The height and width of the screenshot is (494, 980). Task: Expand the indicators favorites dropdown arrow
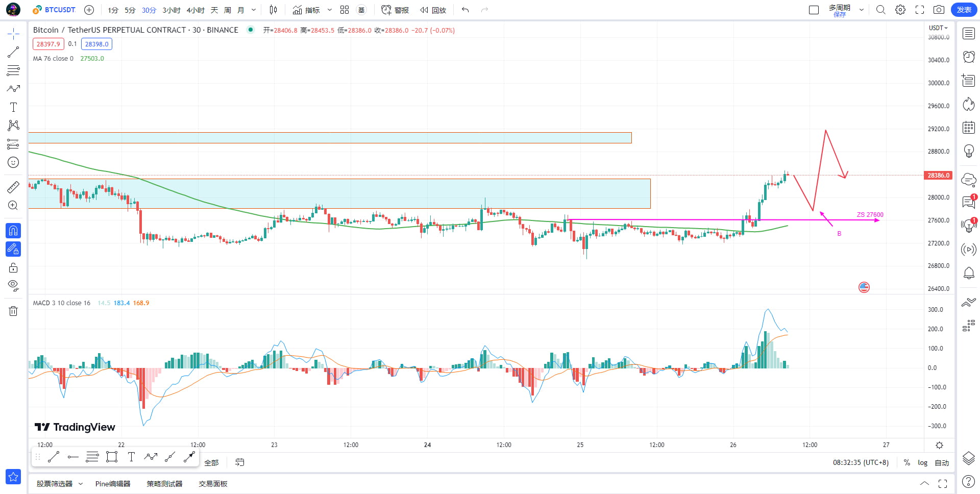click(330, 10)
